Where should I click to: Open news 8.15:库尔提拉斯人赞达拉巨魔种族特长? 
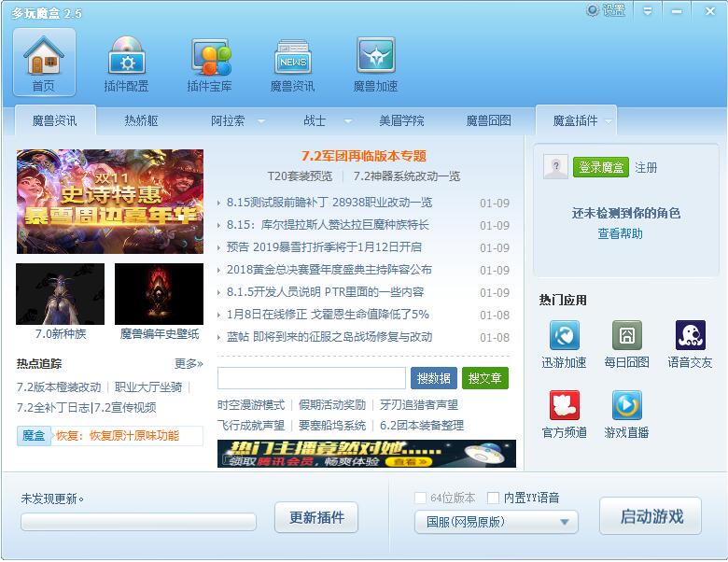pos(328,225)
